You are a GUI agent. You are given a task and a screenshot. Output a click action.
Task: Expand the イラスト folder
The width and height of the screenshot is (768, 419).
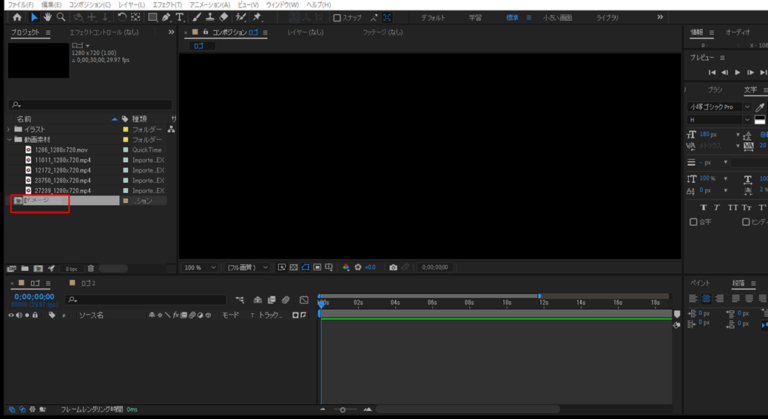point(10,129)
